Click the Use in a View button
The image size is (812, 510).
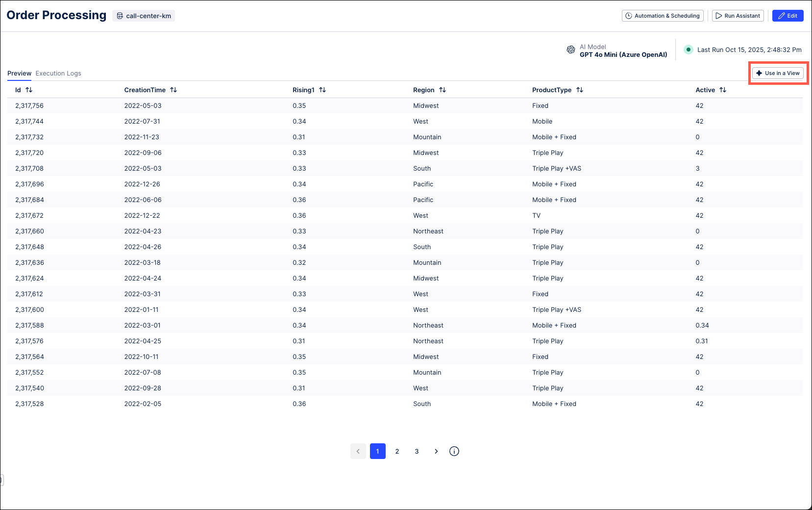778,73
